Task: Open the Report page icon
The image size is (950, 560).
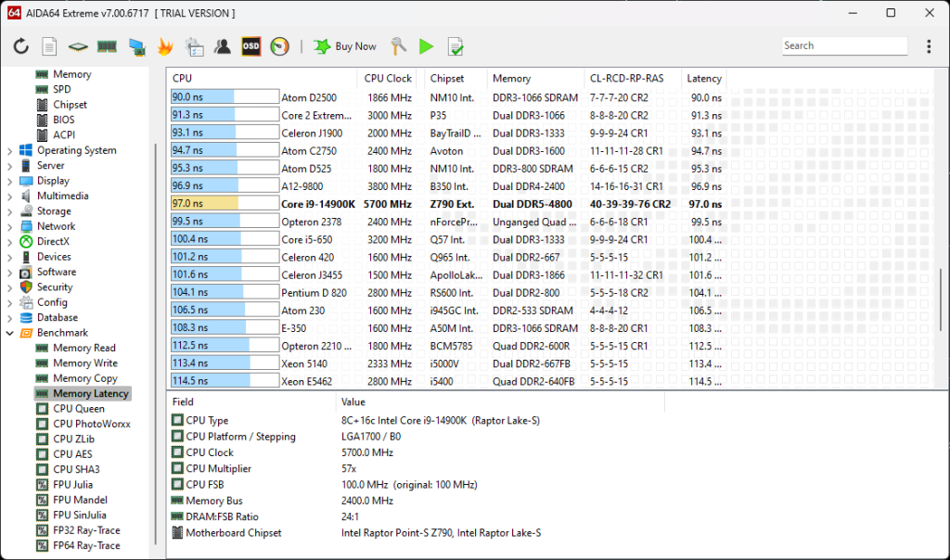Action: (x=50, y=46)
